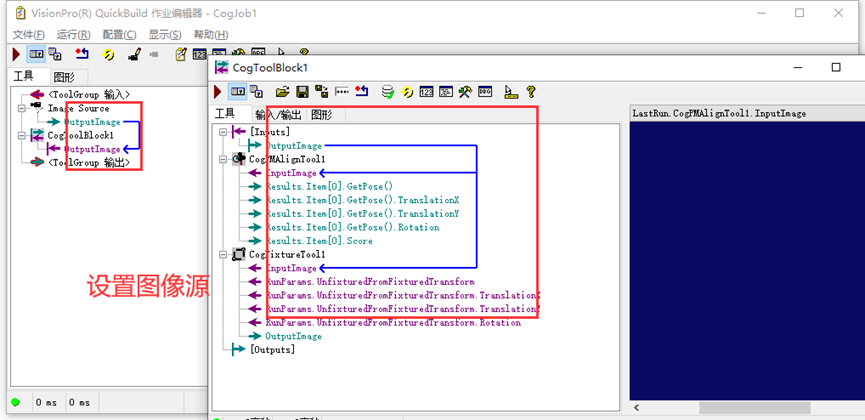Select CogFixtureTool1 tool icon
Screen dimensions: 865x420
[239, 254]
